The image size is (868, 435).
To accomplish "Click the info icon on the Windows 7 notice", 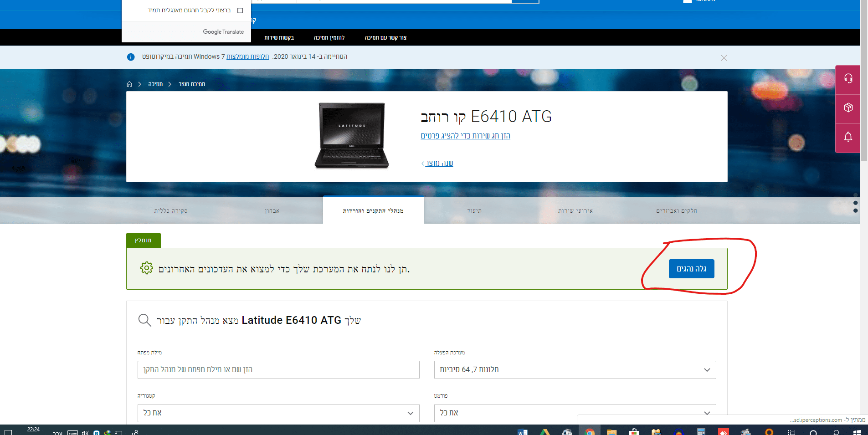I will 131,57.
